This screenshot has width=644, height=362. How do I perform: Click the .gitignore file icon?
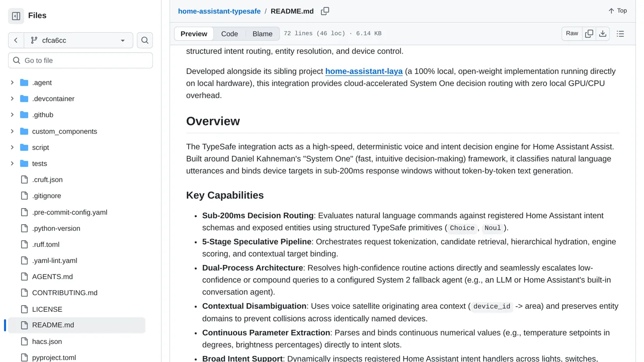(24, 196)
